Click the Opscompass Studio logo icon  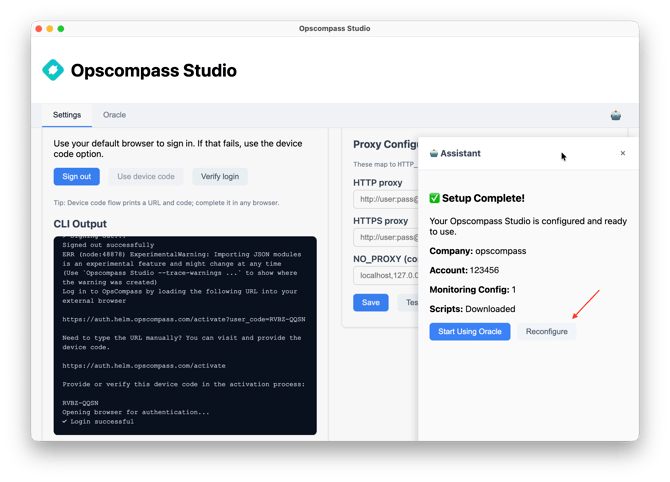(53, 70)
